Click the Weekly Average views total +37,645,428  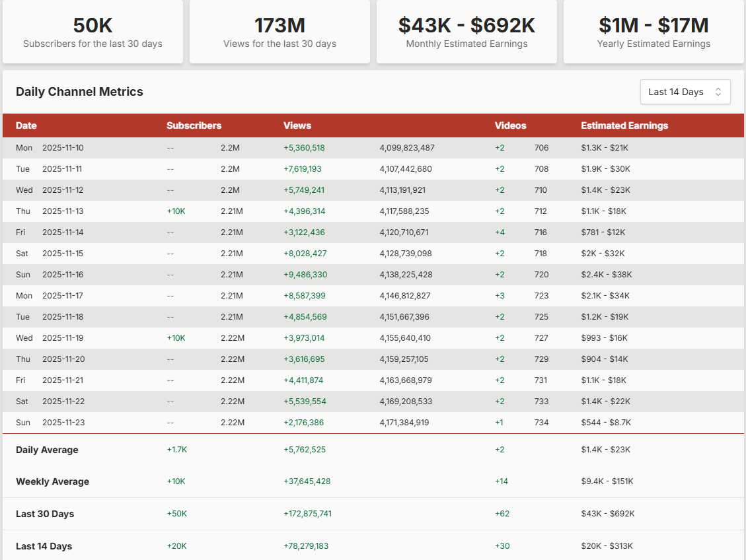[307, 481]
